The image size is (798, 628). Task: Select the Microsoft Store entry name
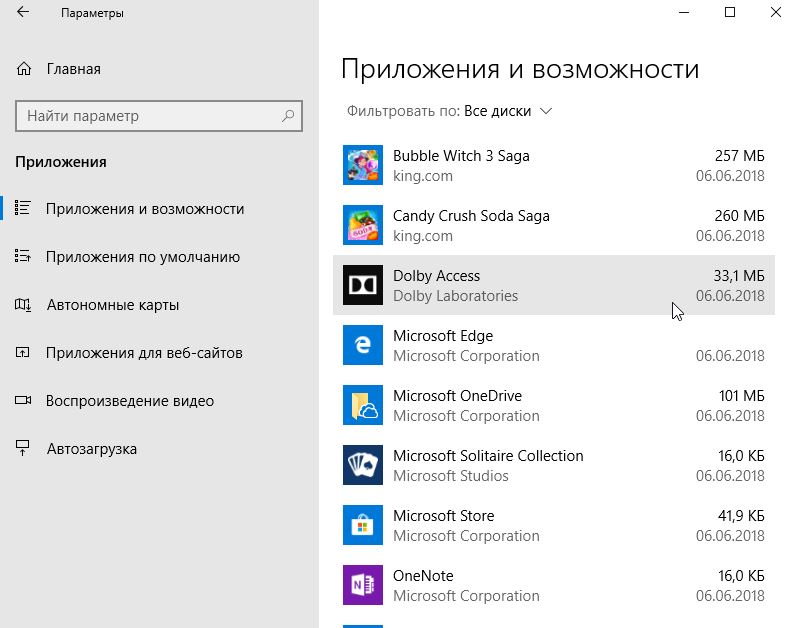443,516
